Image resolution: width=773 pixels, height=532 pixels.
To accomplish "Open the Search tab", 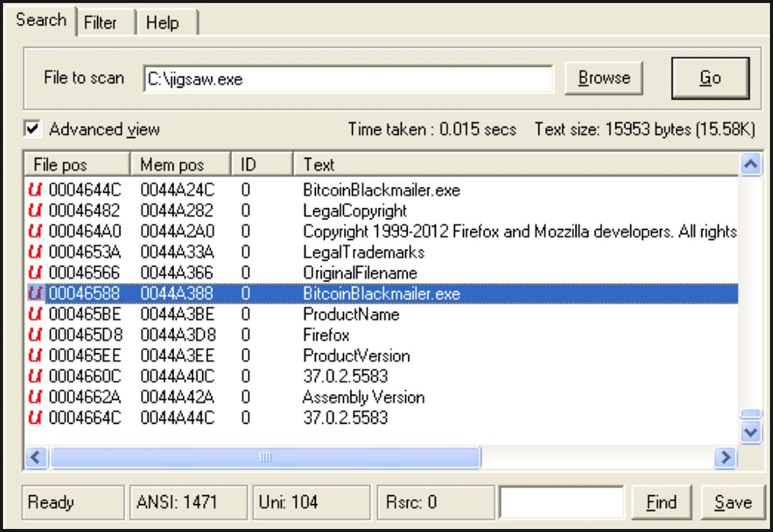I will (x=40, y=20).
